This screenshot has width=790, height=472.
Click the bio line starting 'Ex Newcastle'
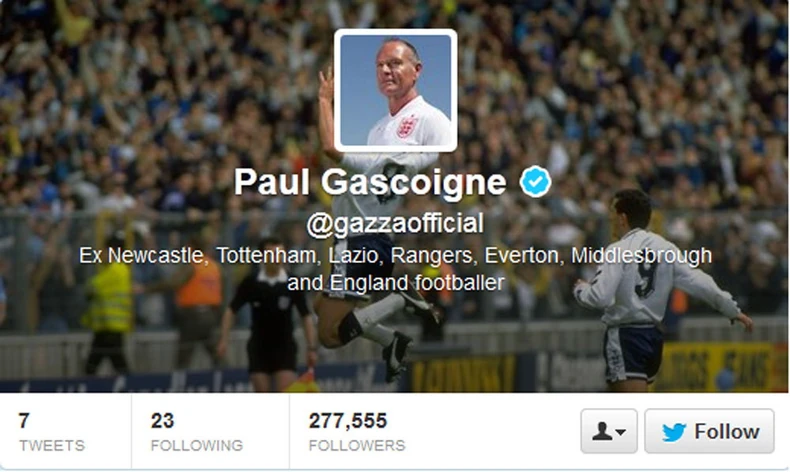click(396, 256)
